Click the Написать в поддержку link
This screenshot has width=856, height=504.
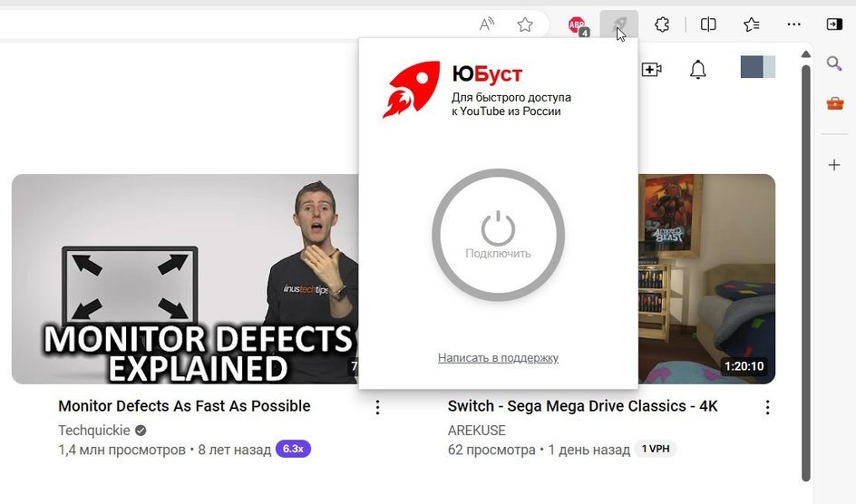[498, 358]
